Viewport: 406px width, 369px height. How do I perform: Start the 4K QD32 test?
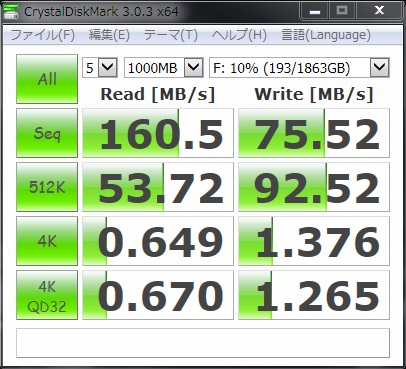point(47,295)
